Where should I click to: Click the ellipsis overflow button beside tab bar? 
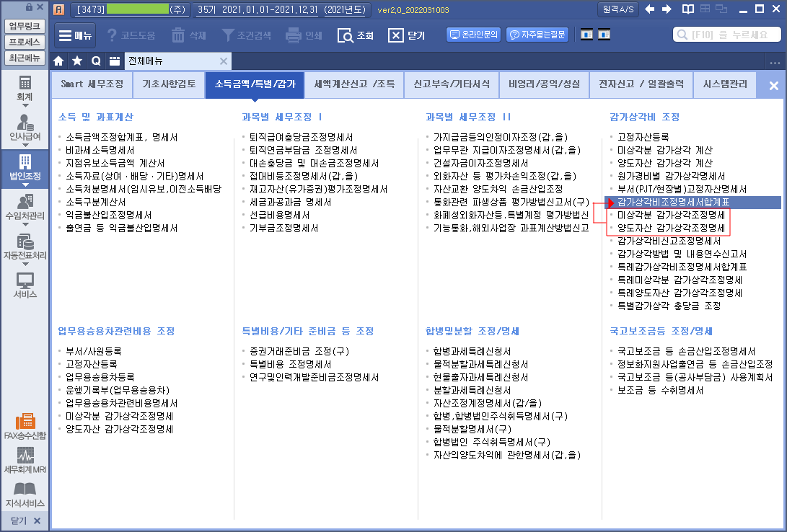[775, 62]
